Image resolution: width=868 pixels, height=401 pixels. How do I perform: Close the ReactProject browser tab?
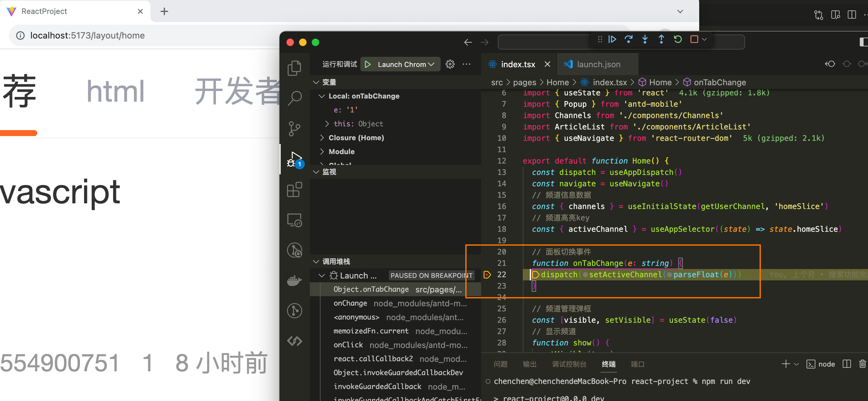coord(141,11)
